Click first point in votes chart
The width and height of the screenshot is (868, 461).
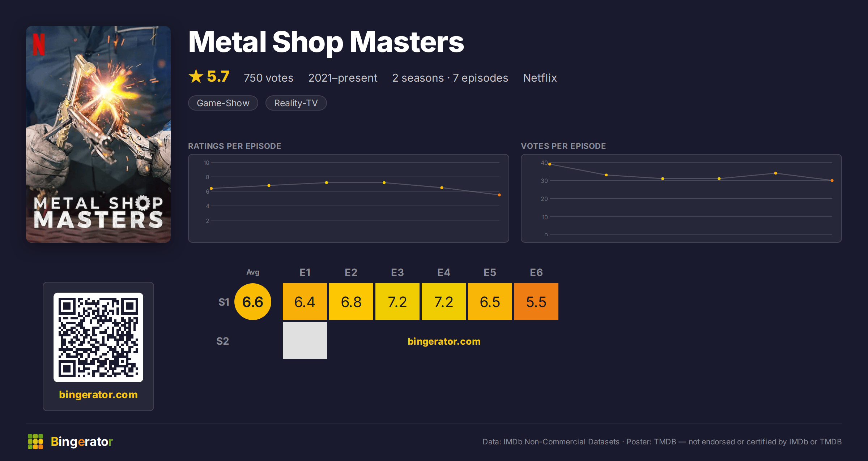pos(550,164)
